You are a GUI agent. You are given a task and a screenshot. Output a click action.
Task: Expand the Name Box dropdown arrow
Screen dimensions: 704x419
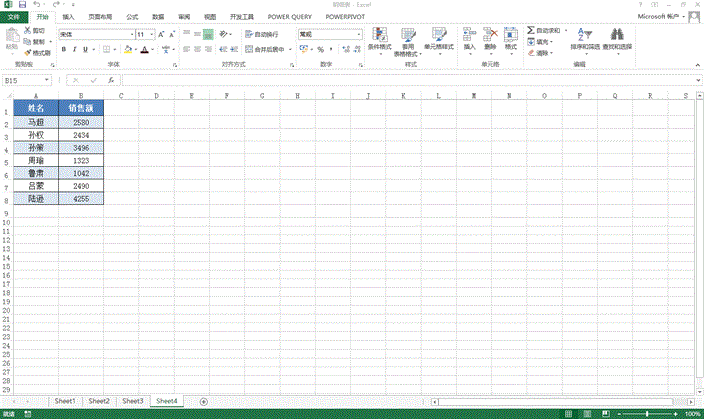pos(51,80)
